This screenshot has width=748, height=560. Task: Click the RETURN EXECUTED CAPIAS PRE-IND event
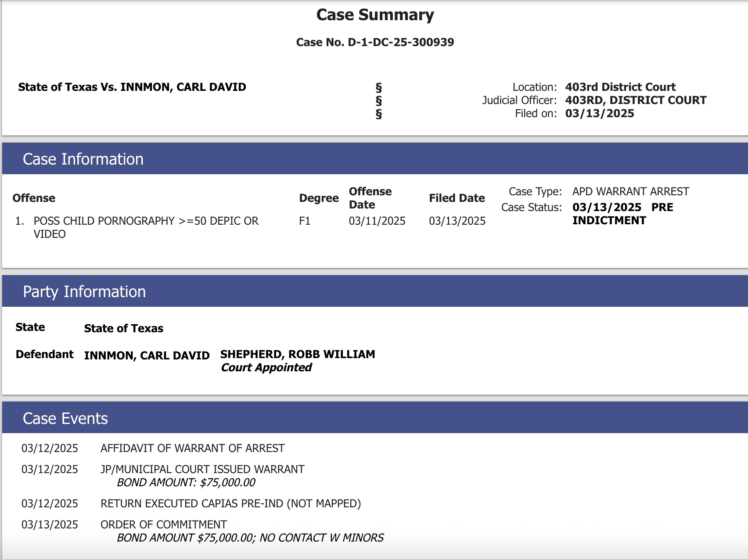[230, 503]
